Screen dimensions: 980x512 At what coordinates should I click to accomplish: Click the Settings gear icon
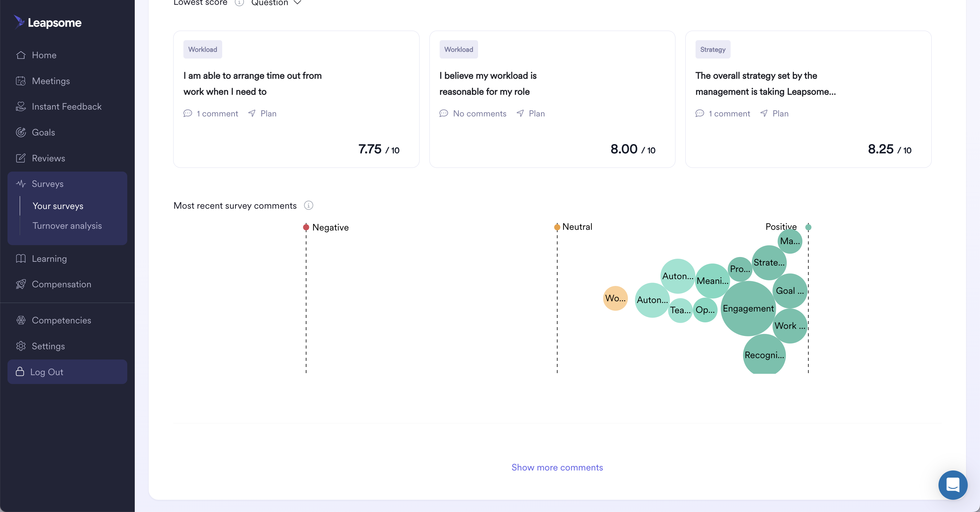click(x=21, y=346)
